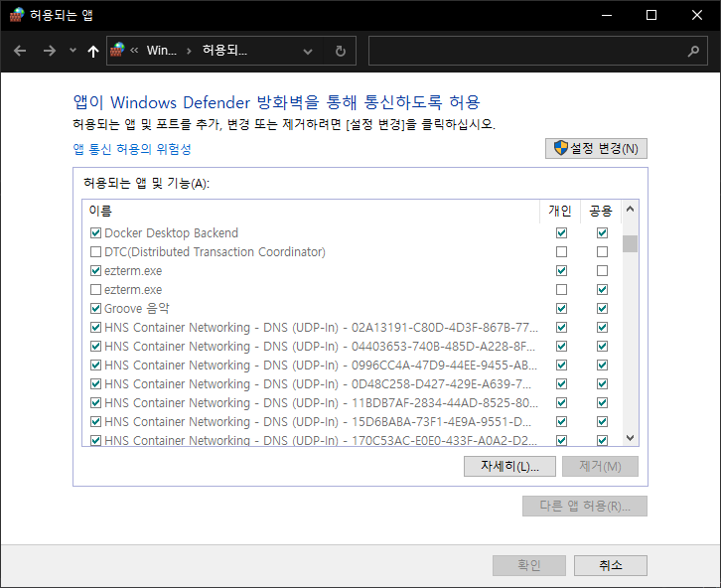Viewport: 721px width, 588px height.
Task: Click '취소' button
Action: (610, 565)
